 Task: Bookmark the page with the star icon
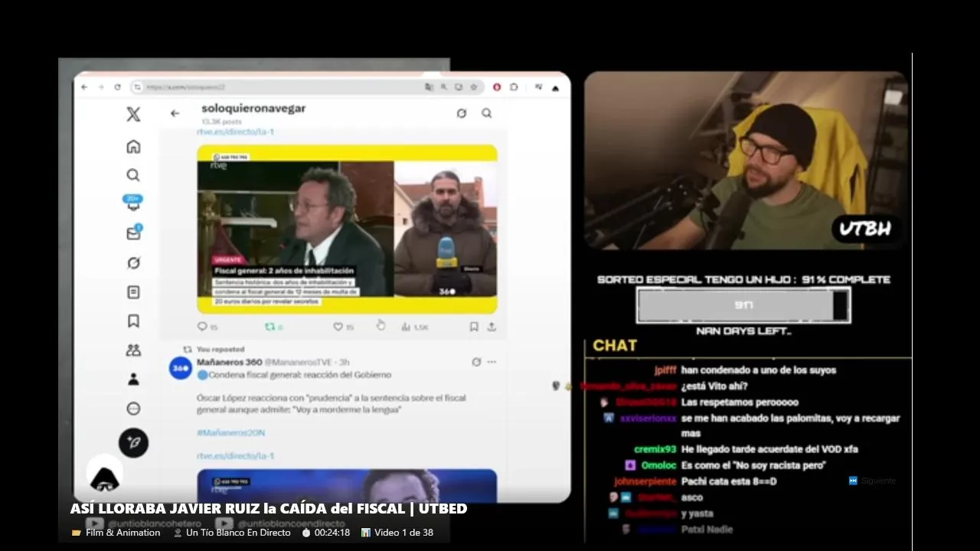475,87
